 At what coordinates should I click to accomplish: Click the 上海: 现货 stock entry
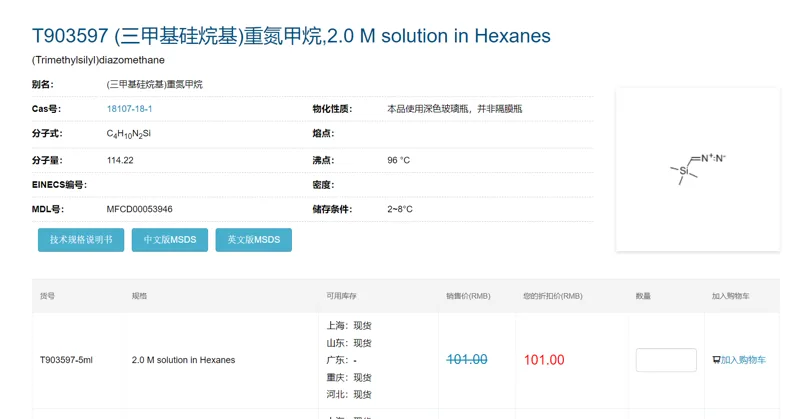click(x=349, y=326)
